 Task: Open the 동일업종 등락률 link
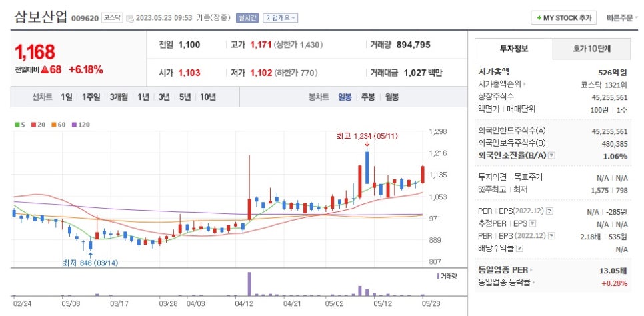pyautogui.click(x=507, y=282)
